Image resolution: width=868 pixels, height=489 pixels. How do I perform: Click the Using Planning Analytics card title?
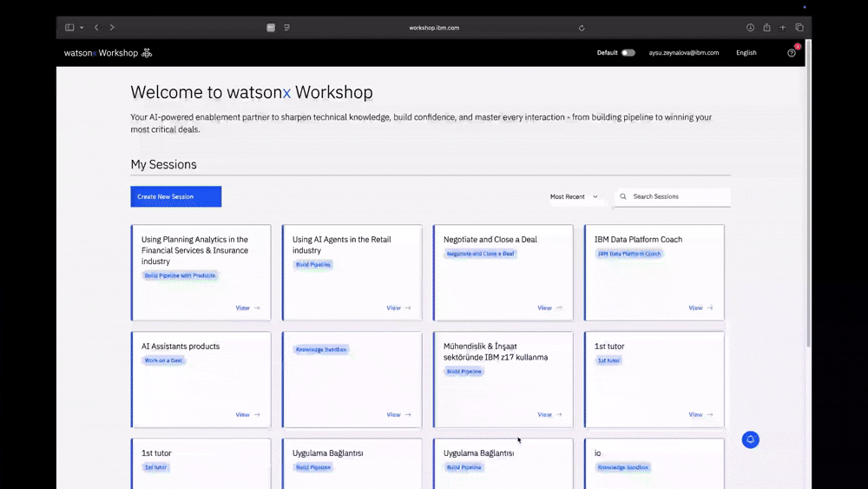(x=194, y=250)
